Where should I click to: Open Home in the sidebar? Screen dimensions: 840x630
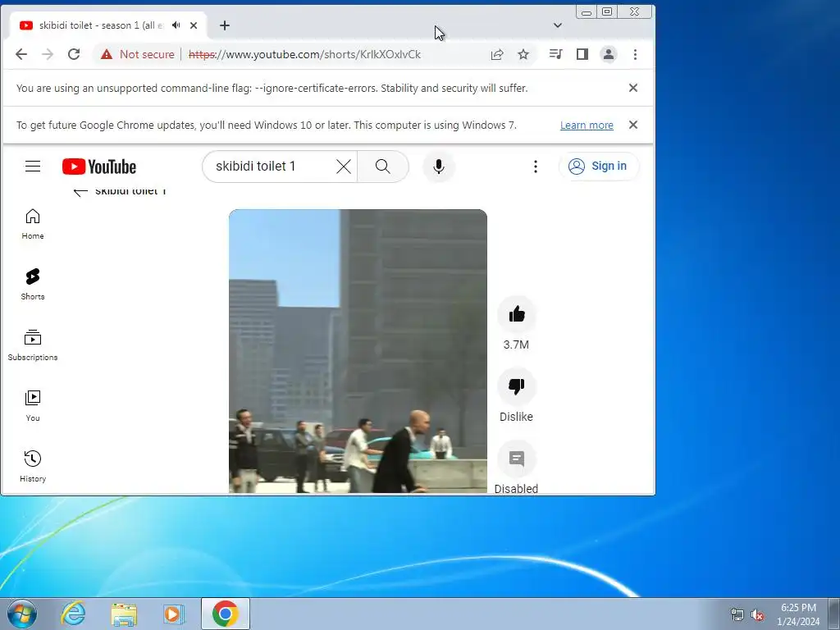pos(33,224)
